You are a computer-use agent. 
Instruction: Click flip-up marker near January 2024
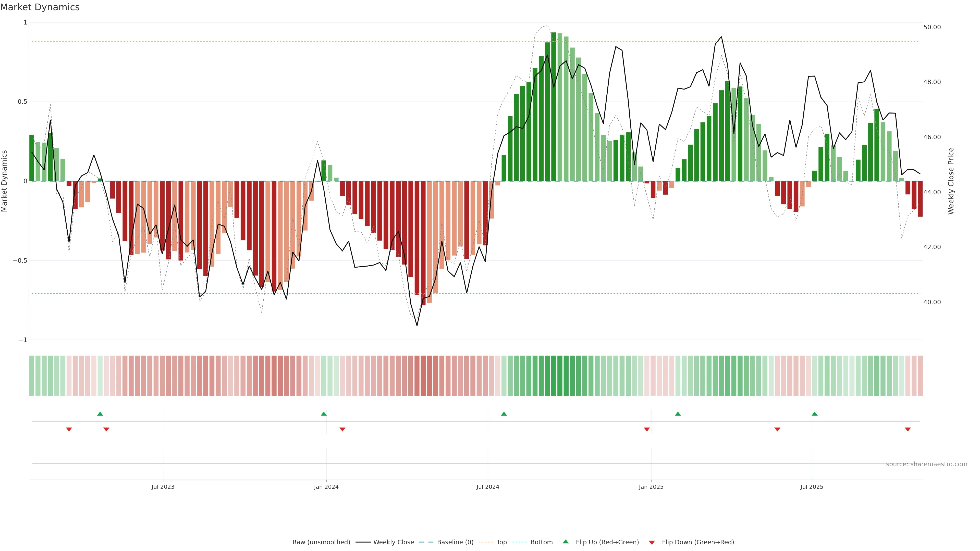(324, 414)
